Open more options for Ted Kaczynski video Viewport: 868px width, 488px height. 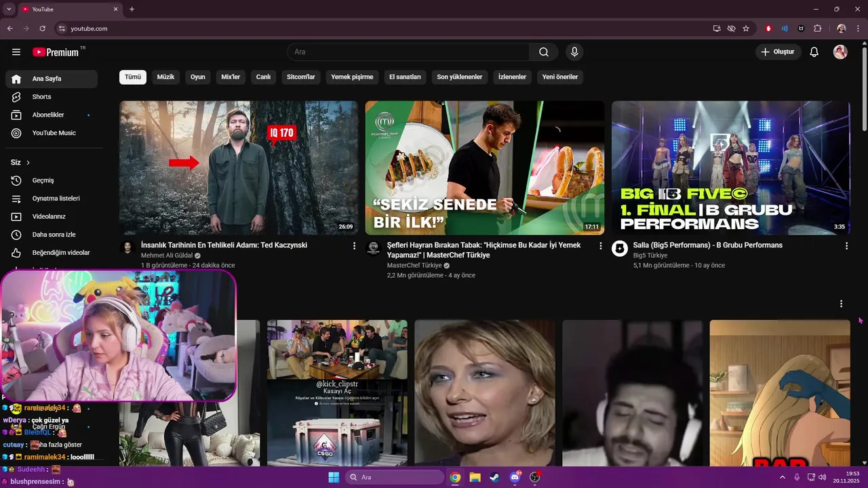[x=354, y=246]
